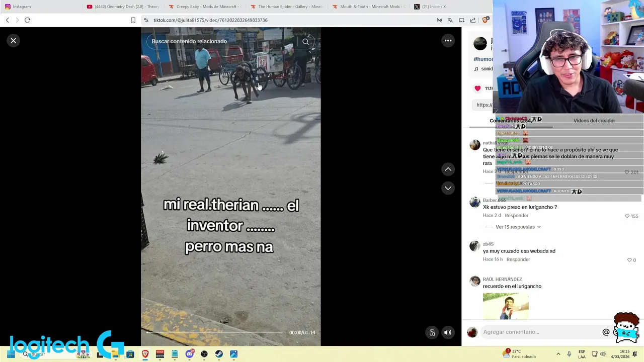Go to previous video with up chevron

pyautogui.click(x=448, y=169)
